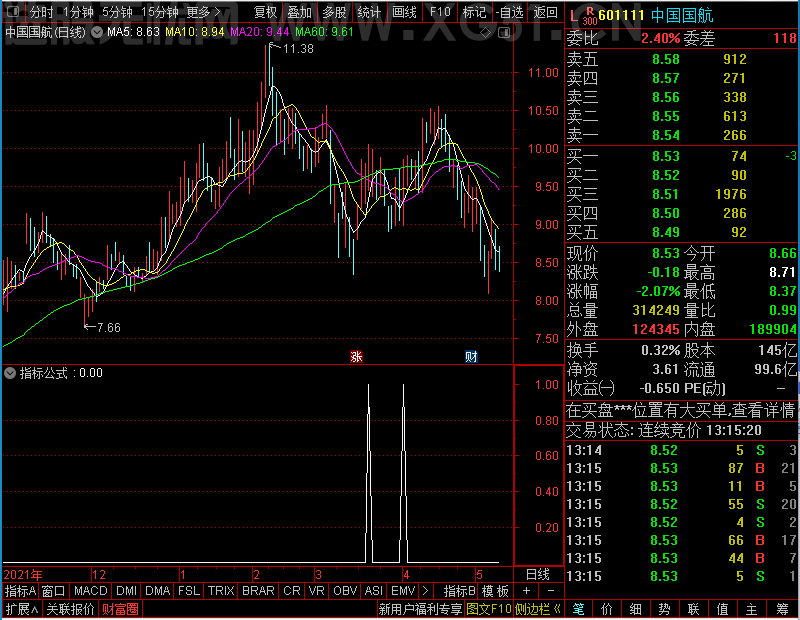Select the 价 price tab
The width and height of the screenshot is (800, 620).
tap(607, 609)
